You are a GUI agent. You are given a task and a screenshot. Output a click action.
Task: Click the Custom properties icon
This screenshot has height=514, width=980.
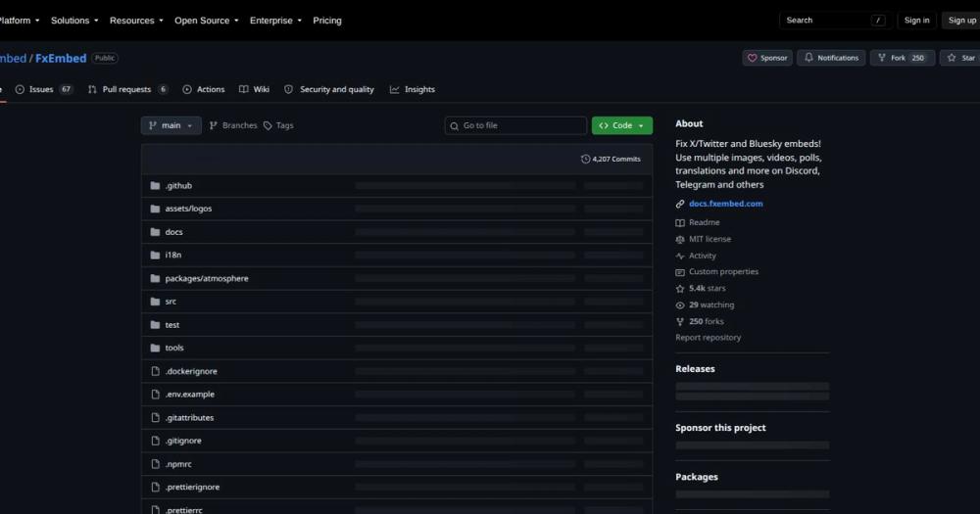pyautogui.click(x=680, y=272)
